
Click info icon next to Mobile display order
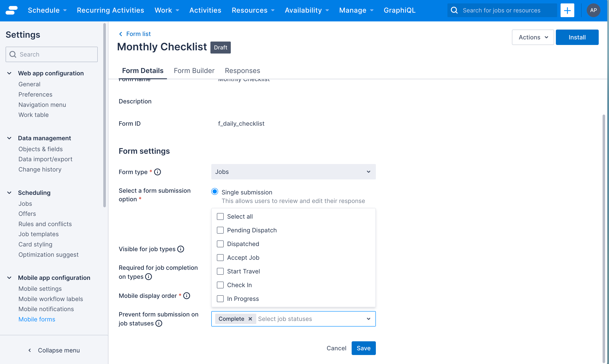(187, 296)
